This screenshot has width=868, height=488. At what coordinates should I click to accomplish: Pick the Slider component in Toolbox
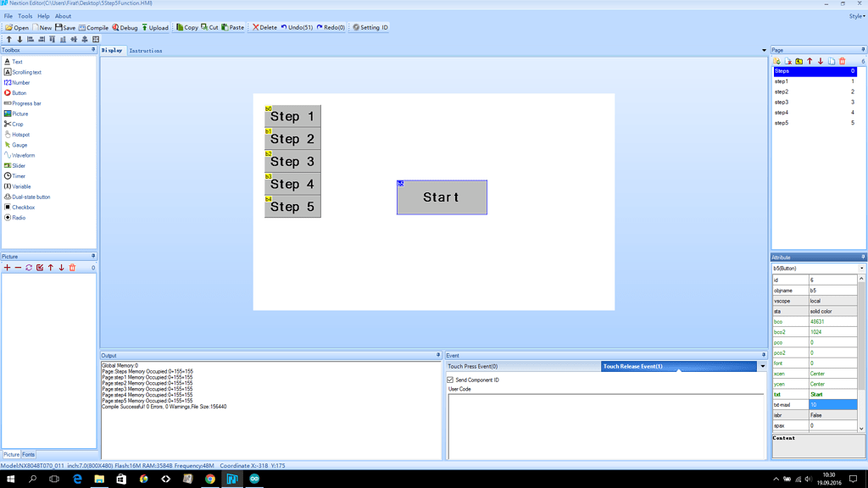14,165
